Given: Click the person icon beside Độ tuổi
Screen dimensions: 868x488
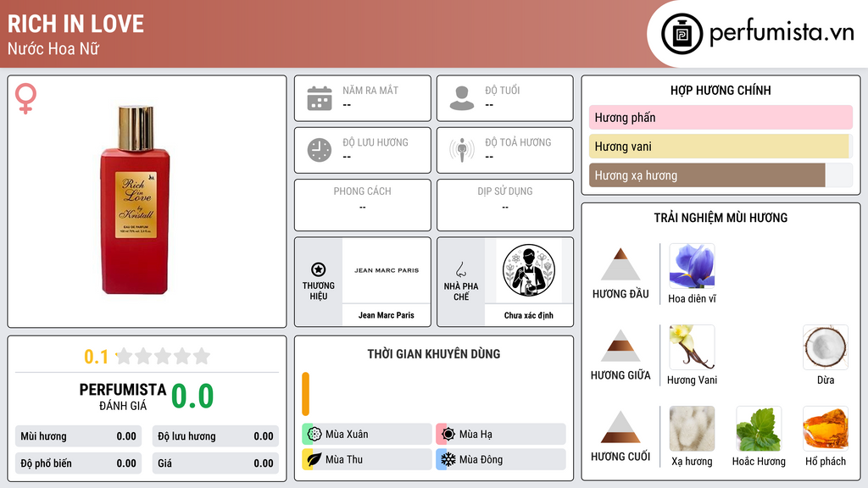Looking at the screenshot, I should point(462,98).
